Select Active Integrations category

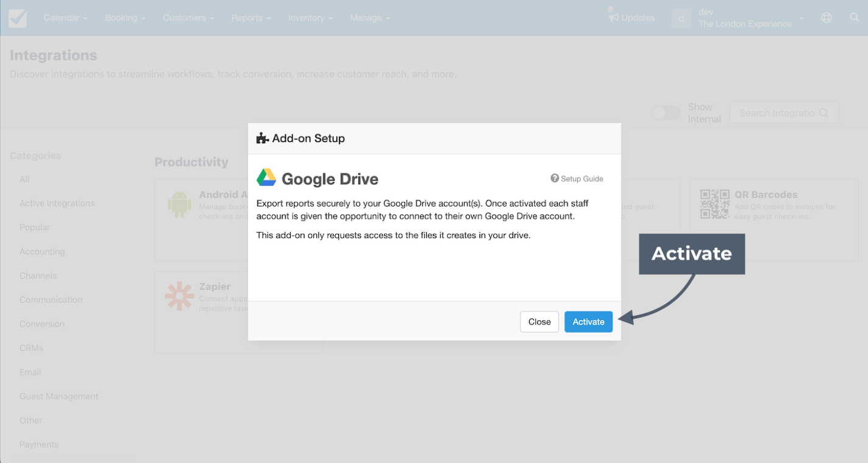(57, 203)
